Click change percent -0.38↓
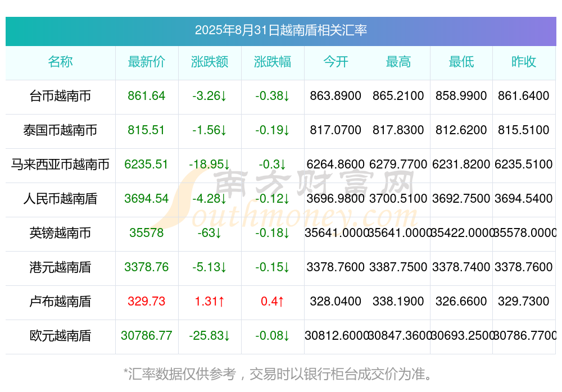The width and height of the screenshot is (562, 392). [x=273, y=95]
